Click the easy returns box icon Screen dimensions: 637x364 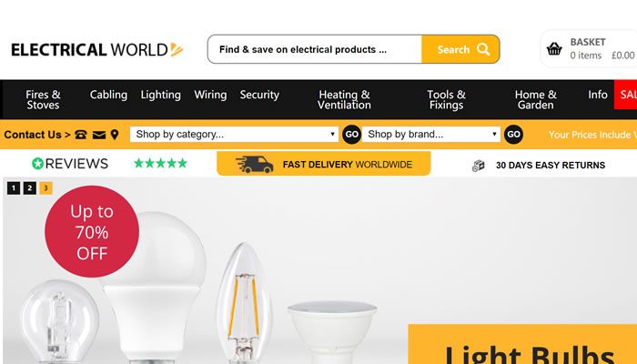click(479, 166)
